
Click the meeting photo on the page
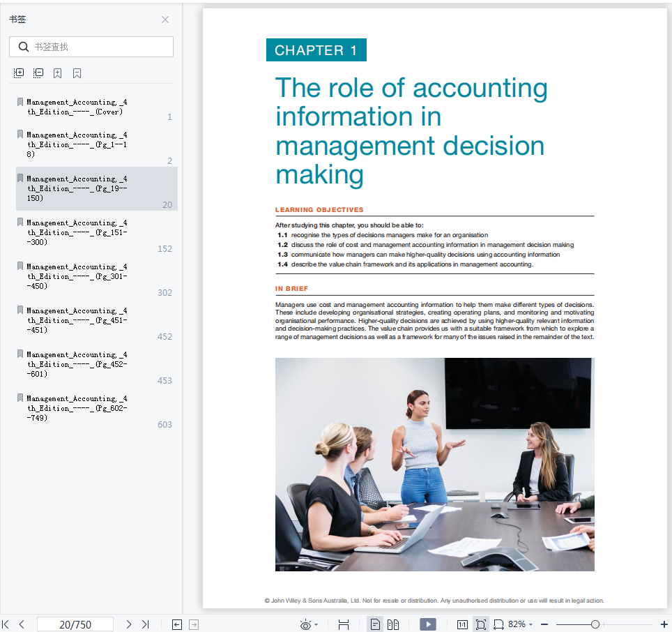(434, 465)
